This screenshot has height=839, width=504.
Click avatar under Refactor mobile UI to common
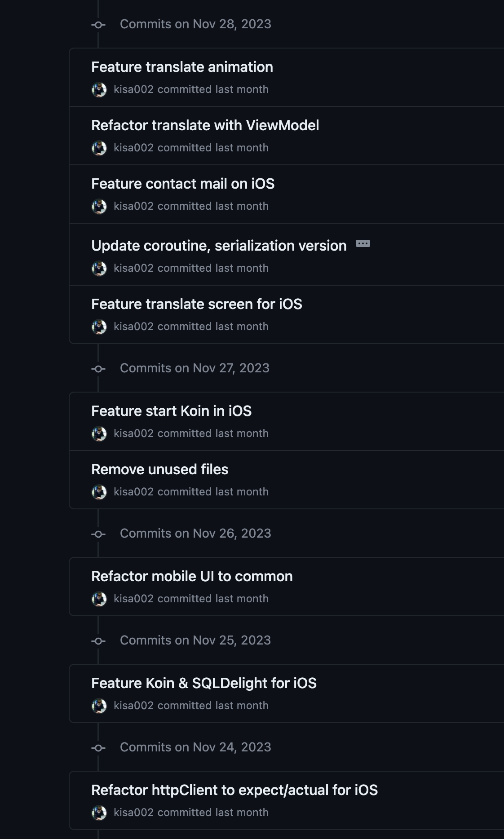point(99,599)
